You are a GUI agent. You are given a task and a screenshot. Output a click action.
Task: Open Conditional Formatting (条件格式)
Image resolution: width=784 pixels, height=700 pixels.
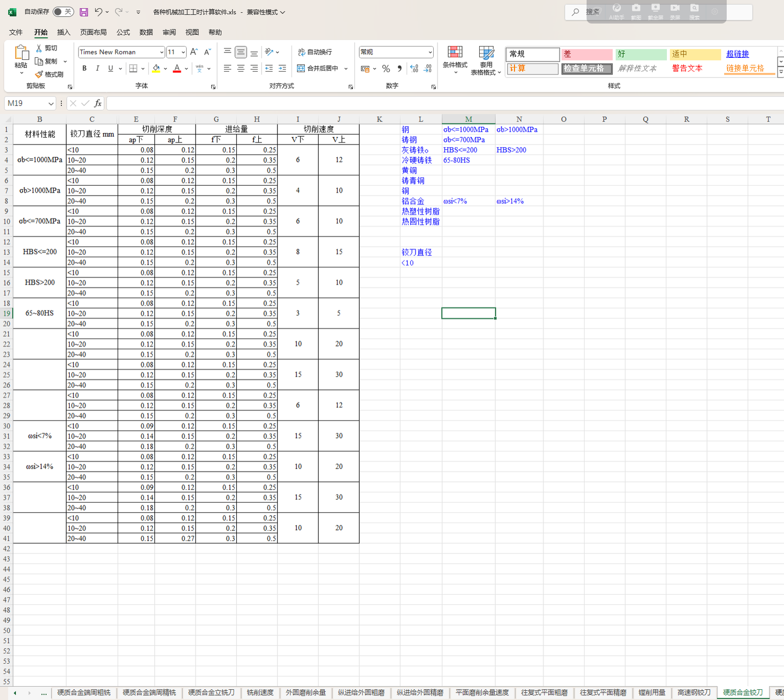pos(455,60)
